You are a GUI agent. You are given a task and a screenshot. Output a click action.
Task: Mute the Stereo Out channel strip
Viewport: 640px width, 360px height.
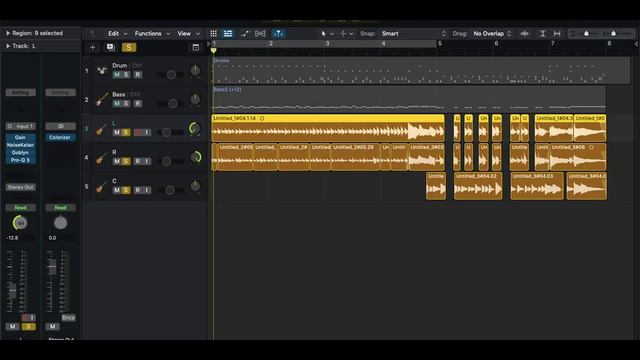coord(52,326)
